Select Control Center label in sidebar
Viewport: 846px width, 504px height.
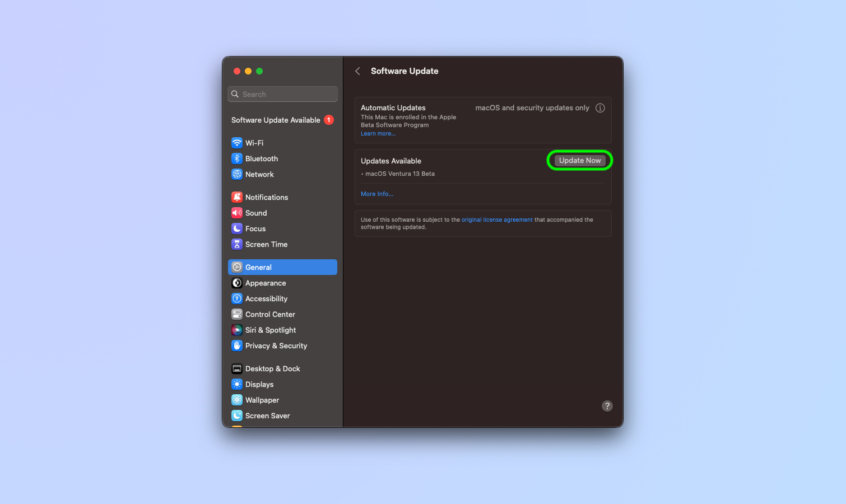270,314
